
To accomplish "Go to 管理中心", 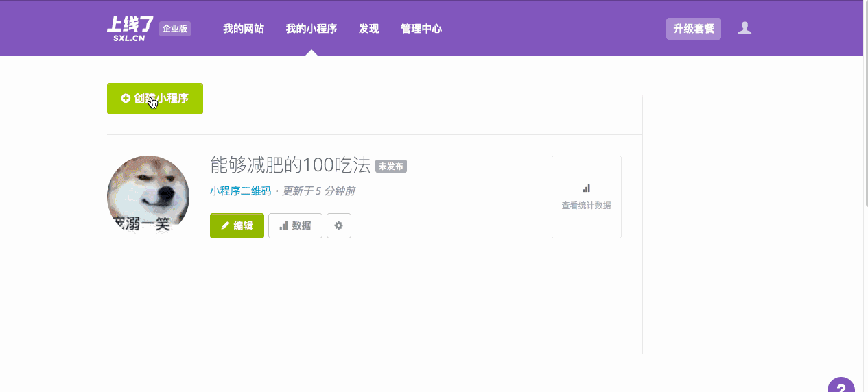I will (421, 29).
